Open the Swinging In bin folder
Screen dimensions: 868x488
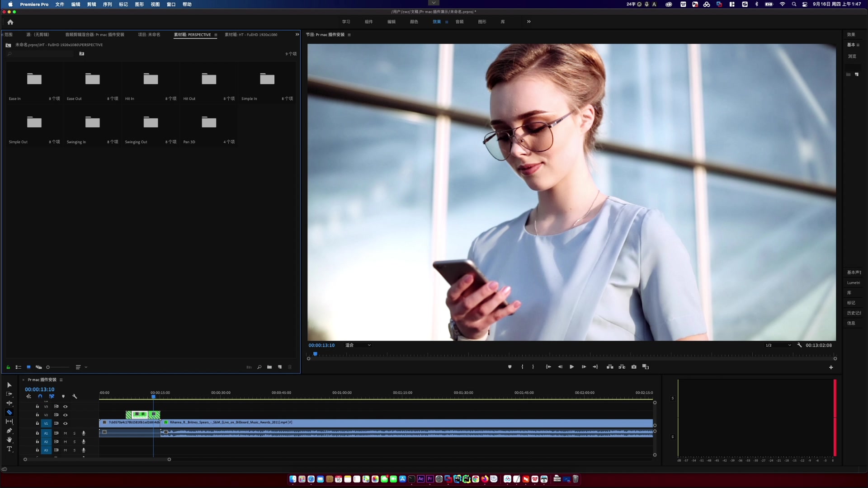92,122
